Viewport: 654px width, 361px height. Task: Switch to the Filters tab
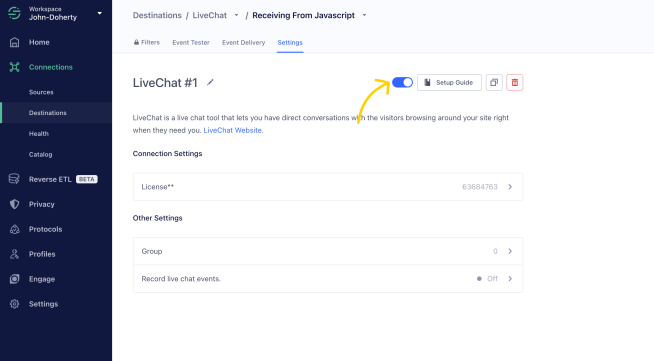[x=147, y=43]
